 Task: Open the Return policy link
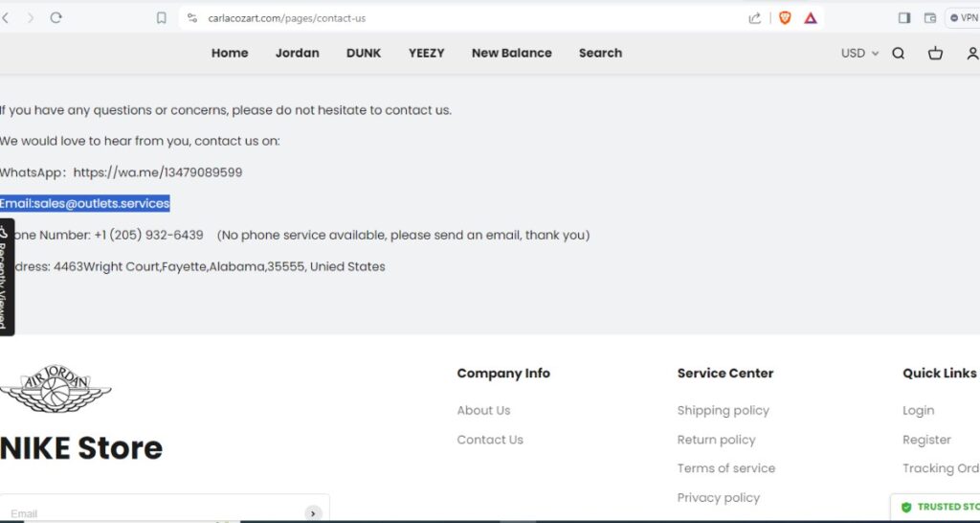point(716,440)
